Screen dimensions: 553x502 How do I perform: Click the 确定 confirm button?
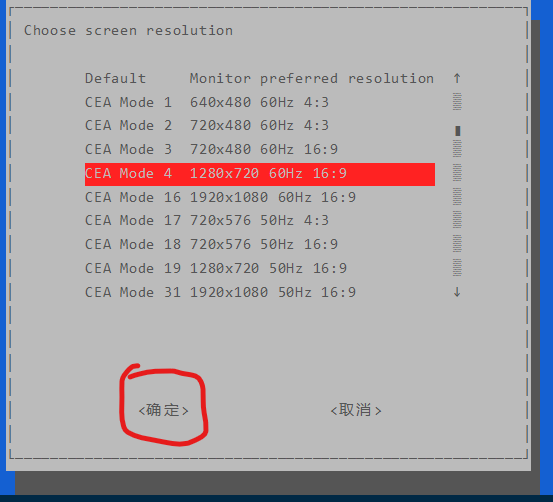coord(164,410)
